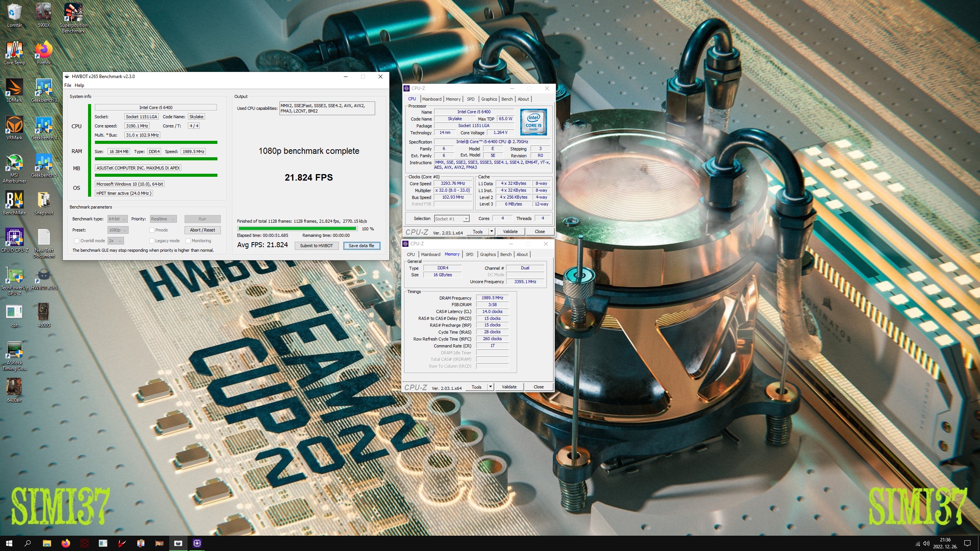Click the 21.824 FPS result text
Viewport: 980px width, 551px height.
[x=309, y=178]
